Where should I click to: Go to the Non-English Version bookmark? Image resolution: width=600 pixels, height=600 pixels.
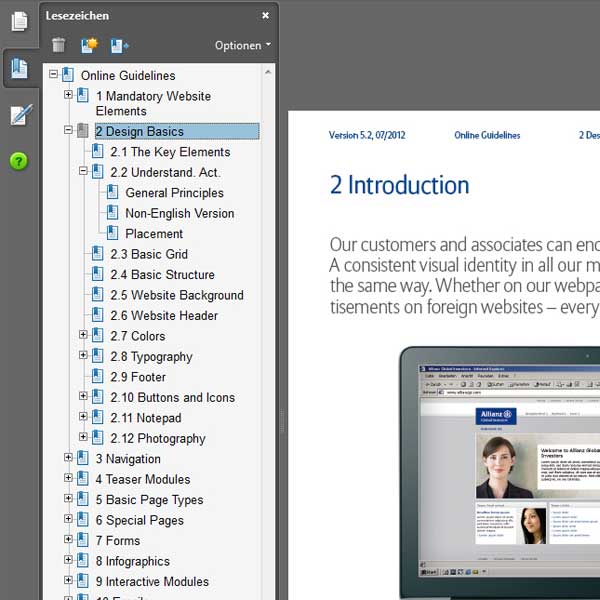179,213
